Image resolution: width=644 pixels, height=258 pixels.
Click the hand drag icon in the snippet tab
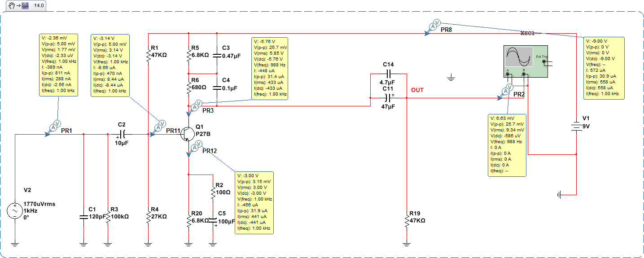pos(12,6)
